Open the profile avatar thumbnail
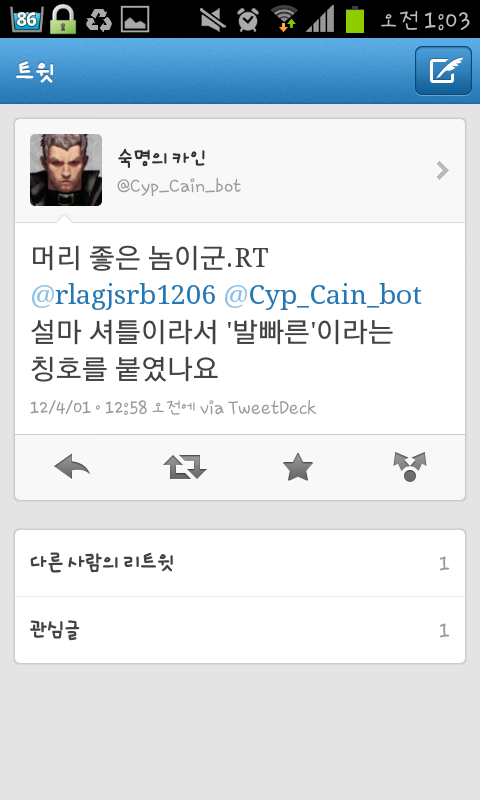The image size is (480, 800). 66,170
